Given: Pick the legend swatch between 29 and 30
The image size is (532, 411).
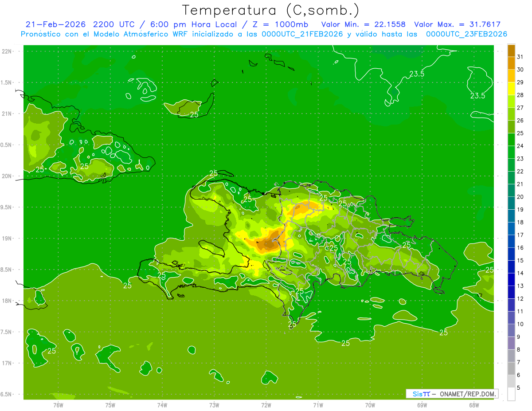Looking at the screenshot, I should click(511, 76).
